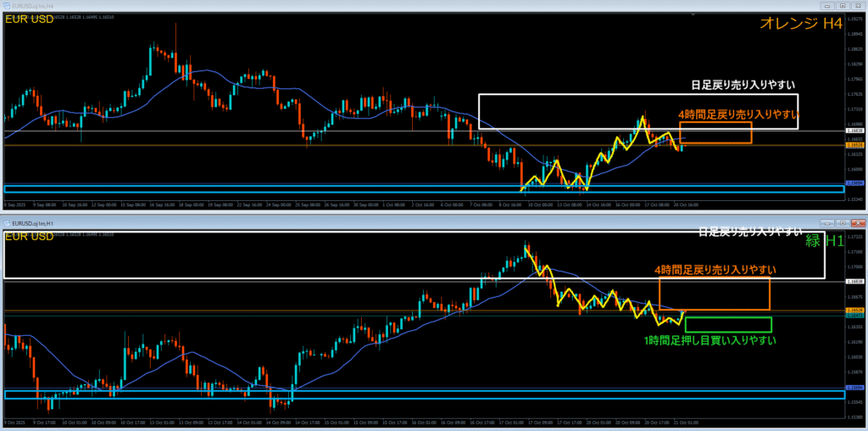Click the H4 chart window icon

click(6, 7)
